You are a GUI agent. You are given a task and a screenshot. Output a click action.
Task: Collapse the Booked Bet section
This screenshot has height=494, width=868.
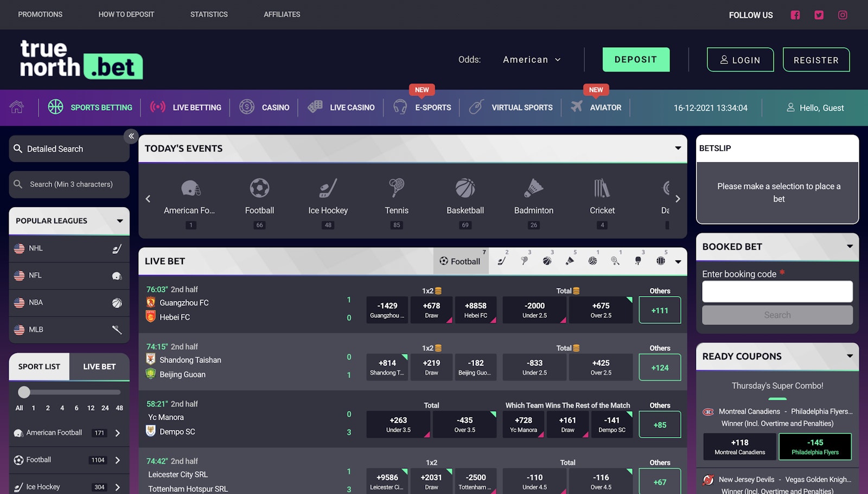(x=850, y=246)
